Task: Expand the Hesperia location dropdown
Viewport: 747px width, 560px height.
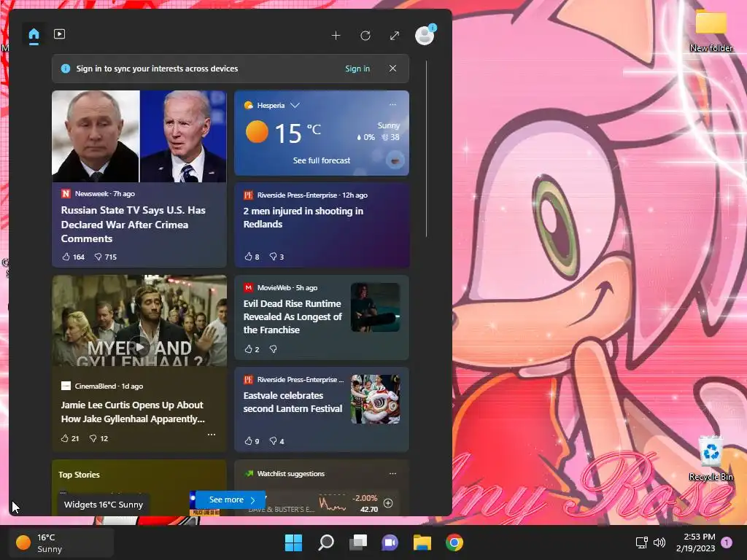Action: (295, 105)
